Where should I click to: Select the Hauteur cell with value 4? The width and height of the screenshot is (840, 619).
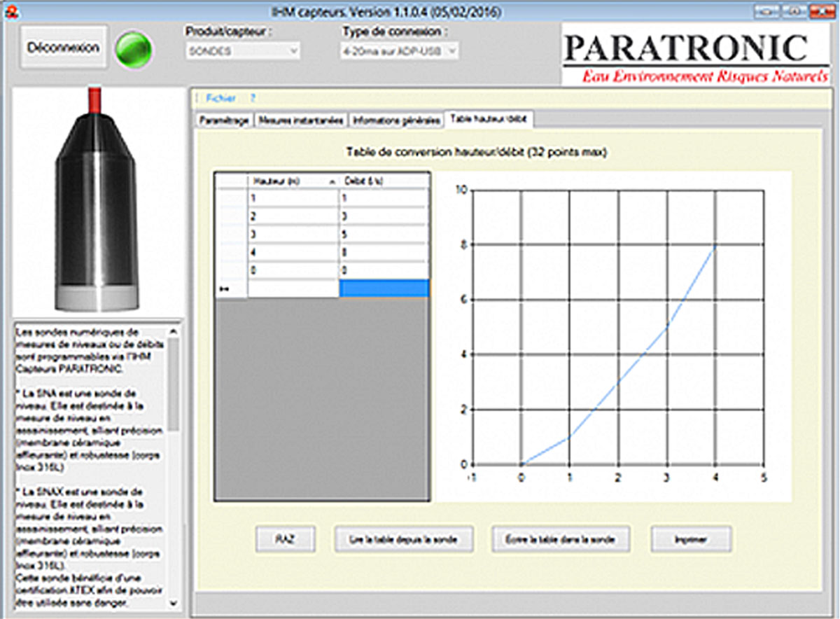(x=293, y=252)
